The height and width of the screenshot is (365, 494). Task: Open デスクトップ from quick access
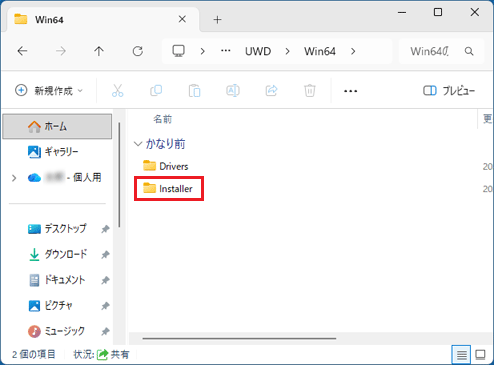(x=57, y=229)
